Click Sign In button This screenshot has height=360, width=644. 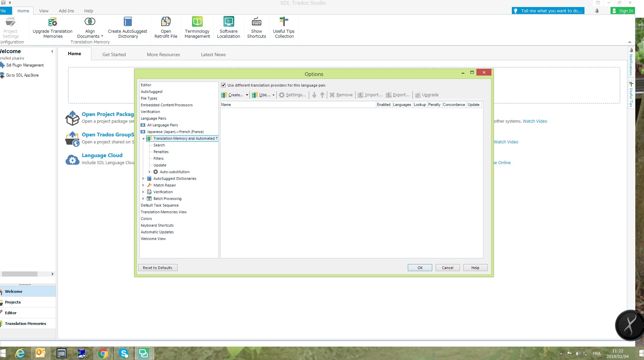[x=623, y=11]
